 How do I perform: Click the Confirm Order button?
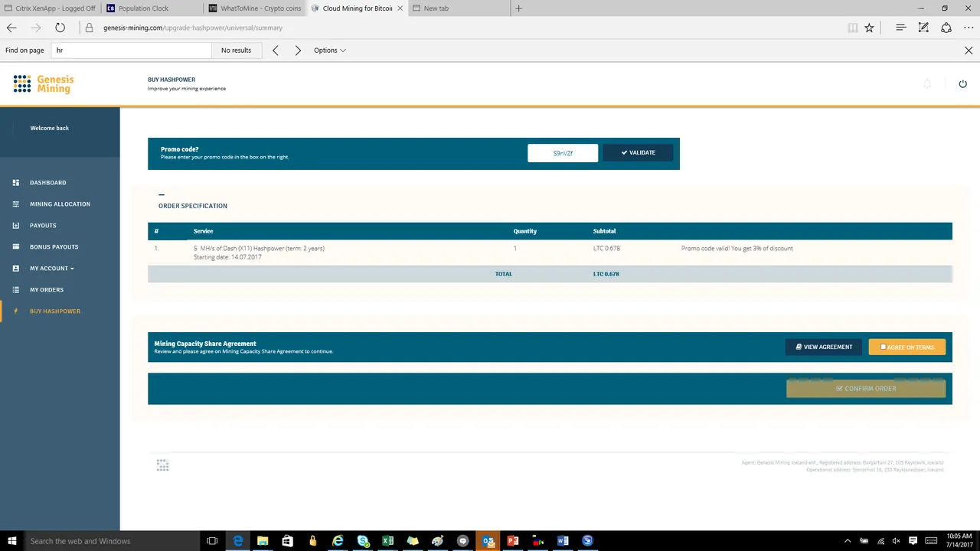866,389
